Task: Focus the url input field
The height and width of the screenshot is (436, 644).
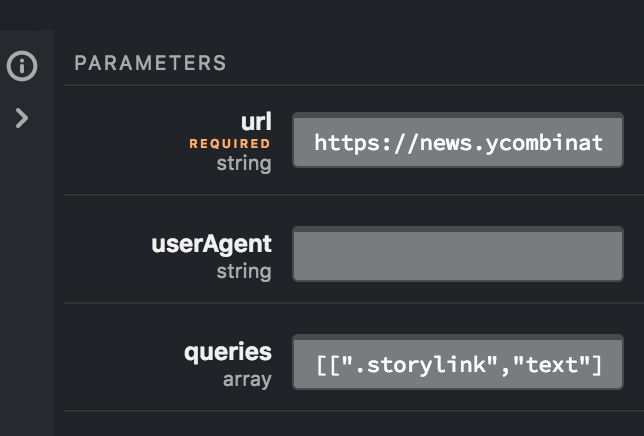Action: tap(458, 142)
